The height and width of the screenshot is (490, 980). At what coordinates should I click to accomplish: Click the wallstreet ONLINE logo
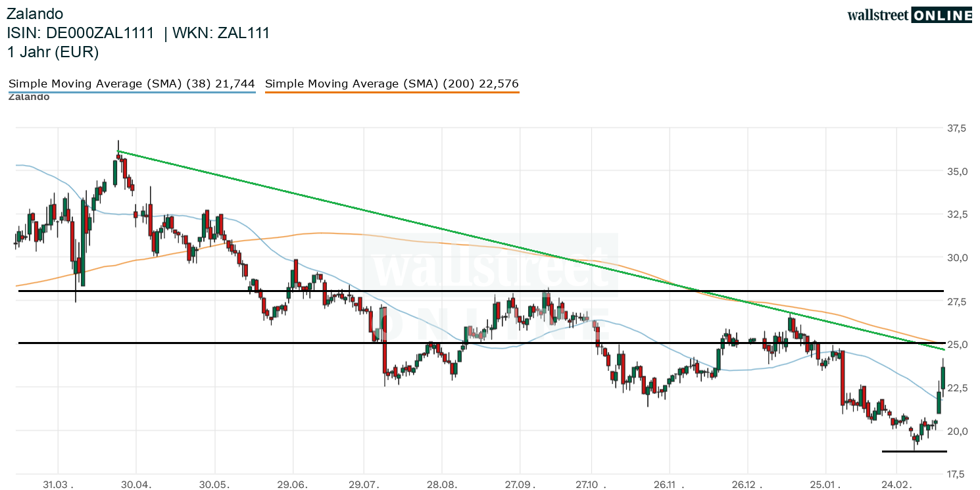click(909, 15)
